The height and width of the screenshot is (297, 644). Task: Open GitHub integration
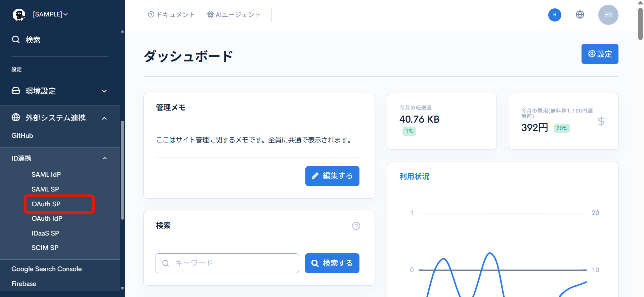pyautogui.click(x=22, y=136)
